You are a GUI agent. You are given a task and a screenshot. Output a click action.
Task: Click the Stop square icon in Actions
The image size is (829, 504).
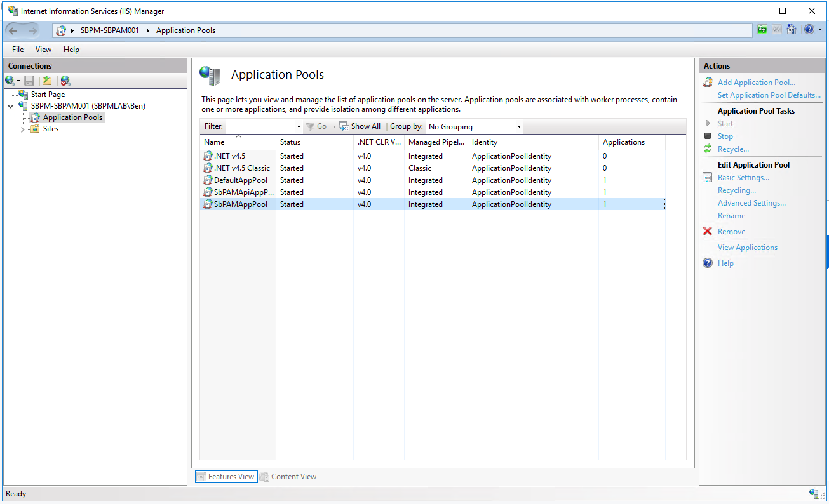pyautogui.click(x=708, y=136)
